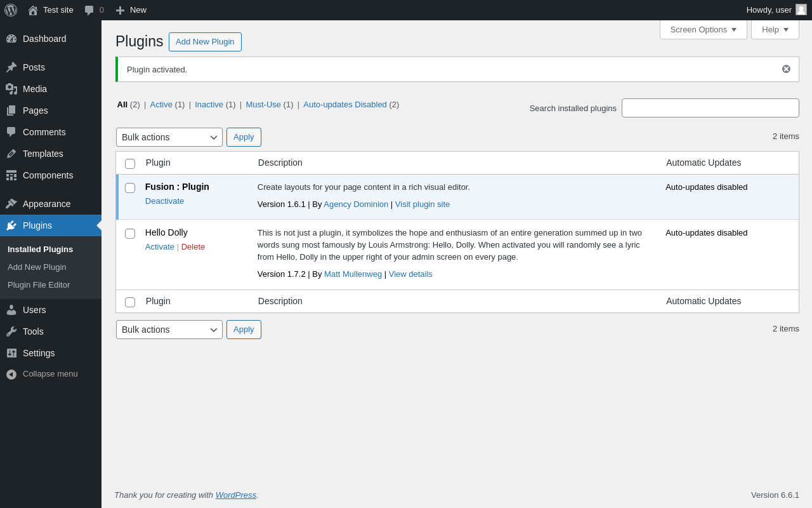
Task: Click the WordPress link in footer
Action: [236, 495]
